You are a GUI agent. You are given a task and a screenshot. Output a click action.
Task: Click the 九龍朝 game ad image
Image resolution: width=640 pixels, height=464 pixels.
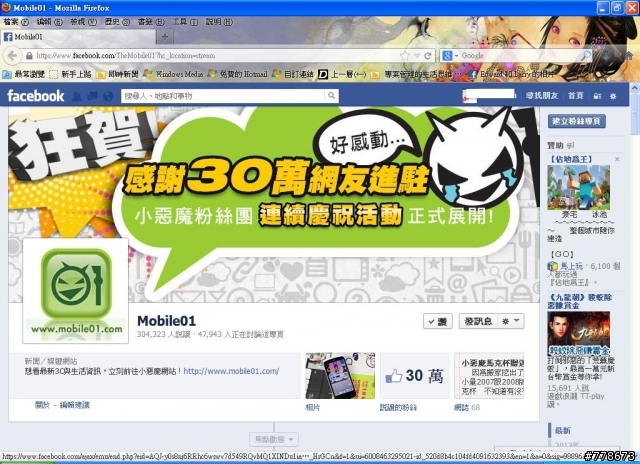[578, 333]
